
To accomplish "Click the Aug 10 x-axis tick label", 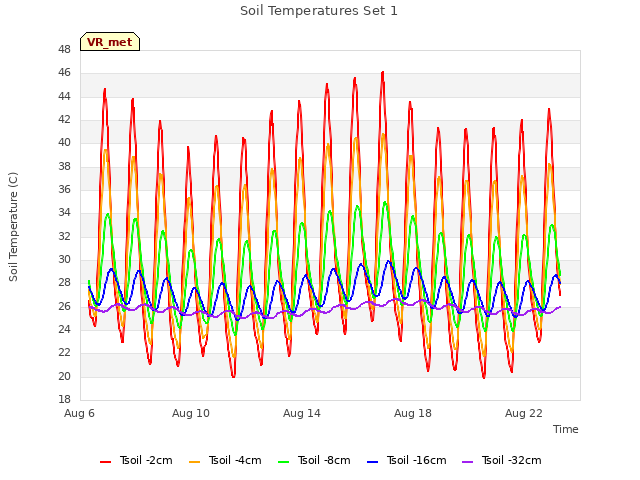I will pyautogui.click(x=191, y=413).
